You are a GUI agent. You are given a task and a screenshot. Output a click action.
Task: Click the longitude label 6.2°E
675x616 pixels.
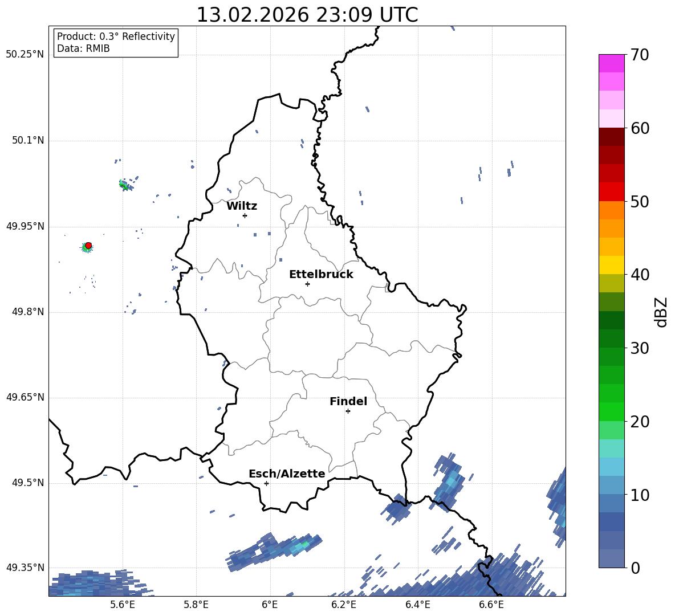click(344, 605)
